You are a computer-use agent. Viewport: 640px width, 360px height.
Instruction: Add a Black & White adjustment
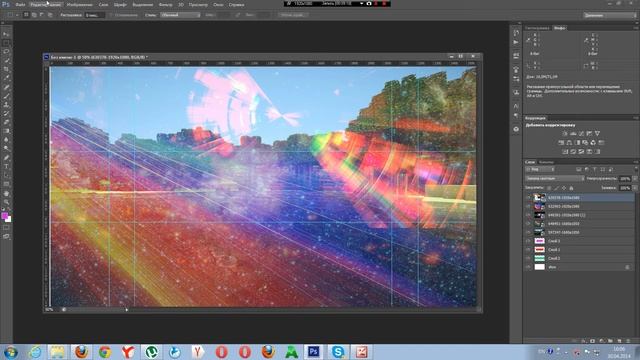pyautogui.click(x=577, y=142)
